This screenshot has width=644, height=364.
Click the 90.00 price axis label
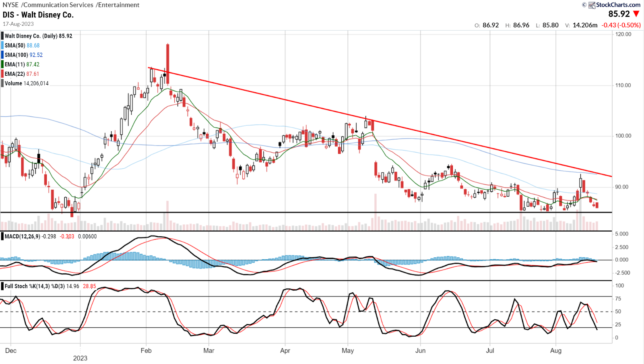click(x=622, y=187)
